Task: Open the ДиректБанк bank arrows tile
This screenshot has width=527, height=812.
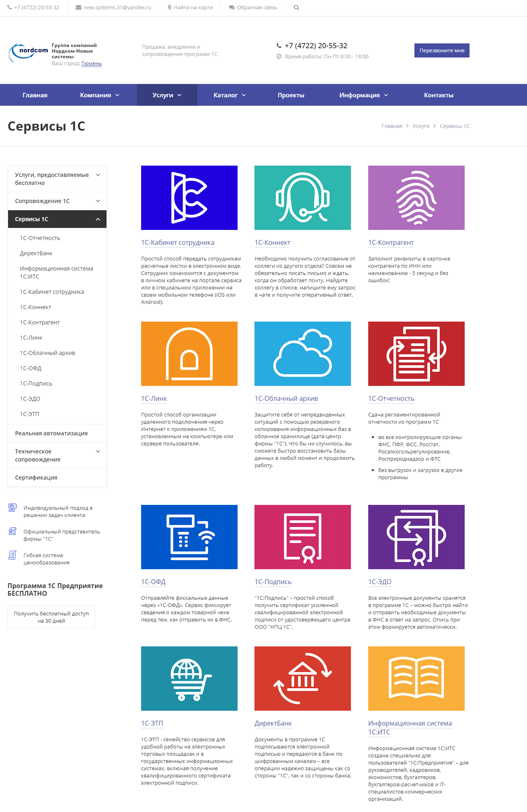Action: pos(303,679)
